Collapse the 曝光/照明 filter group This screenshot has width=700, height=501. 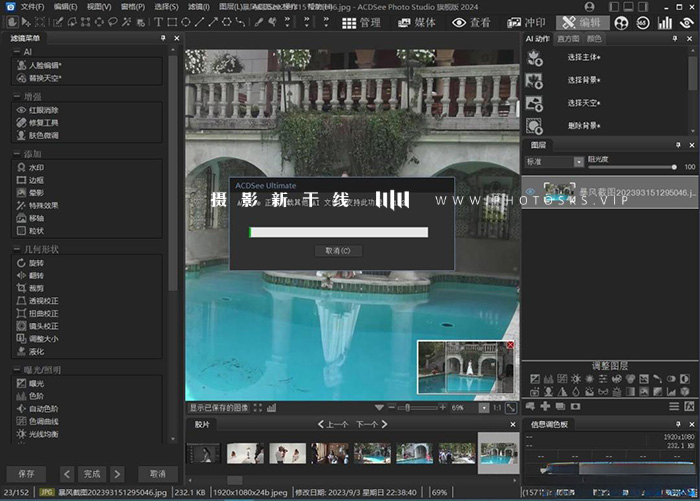coord(17,370)
